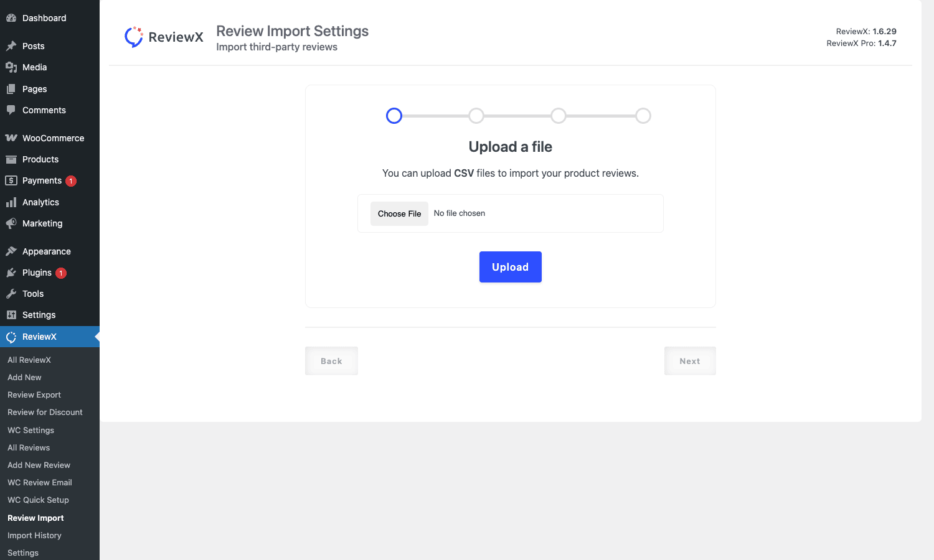Viewport: 934px width, 560px height.
Task: Click the 'Import third-party reviews' subtitle
Action: [x=276, y=47]
